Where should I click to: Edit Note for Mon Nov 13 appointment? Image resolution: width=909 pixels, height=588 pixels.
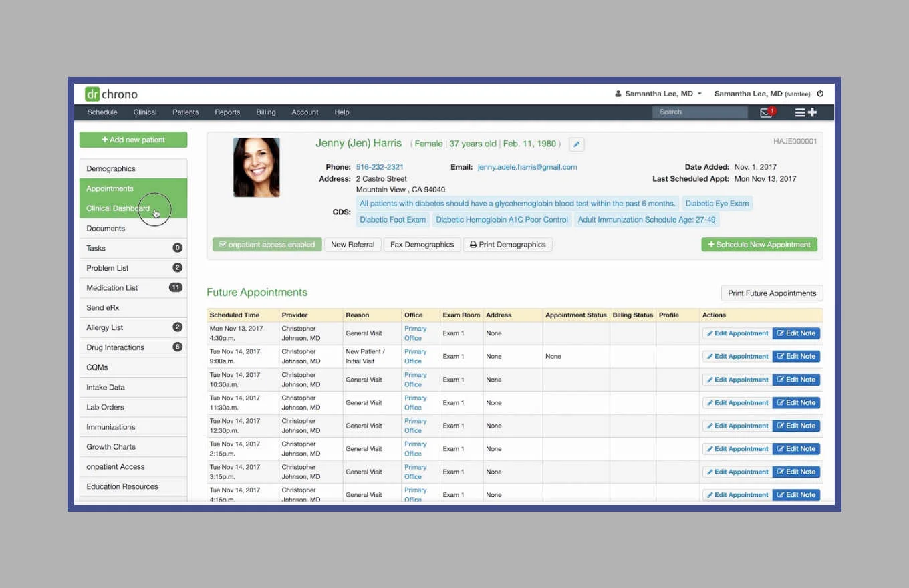pos(795,333)
